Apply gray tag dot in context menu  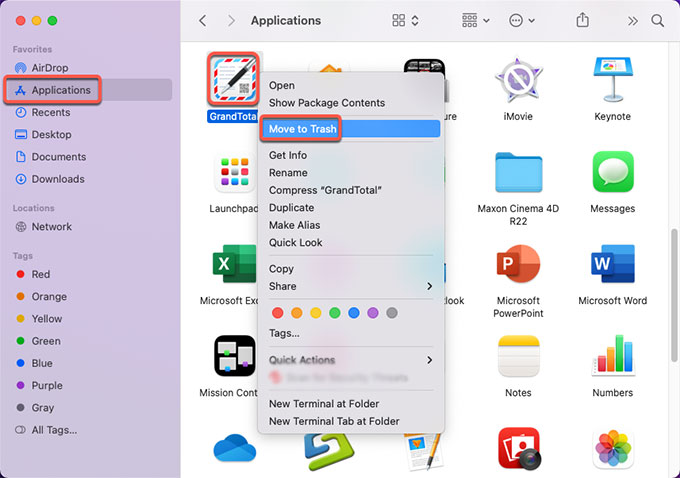[x=392, y=313]
